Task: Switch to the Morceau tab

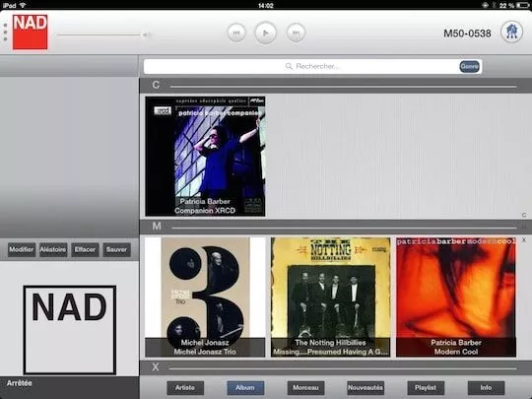Action: [x=305, y=388]
